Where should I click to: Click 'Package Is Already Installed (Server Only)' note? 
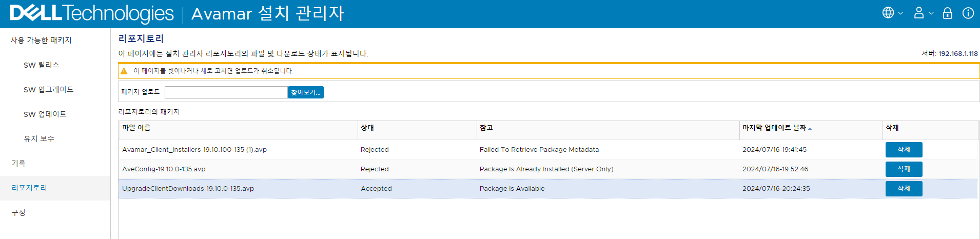coord(546,169)
